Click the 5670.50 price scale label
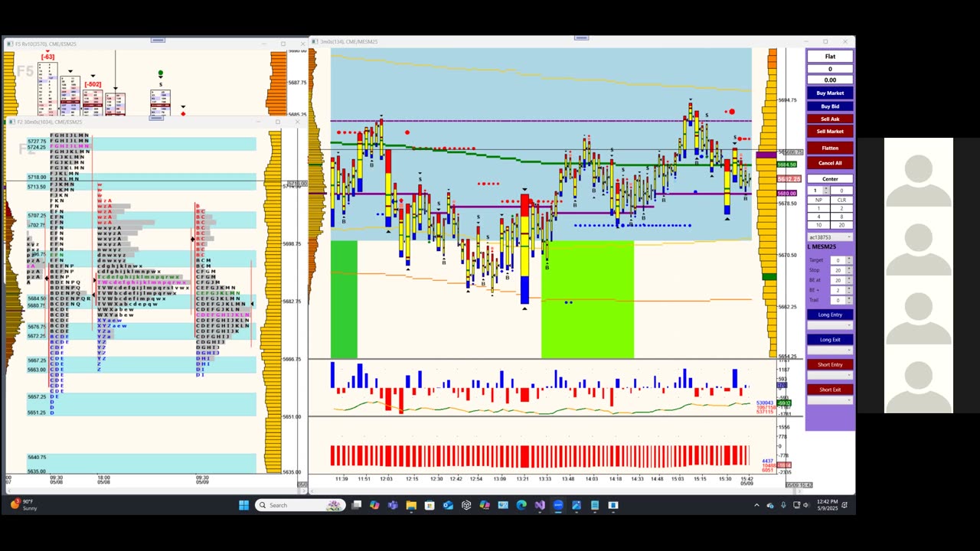This screenshot has width=980, height=551. 787,255
